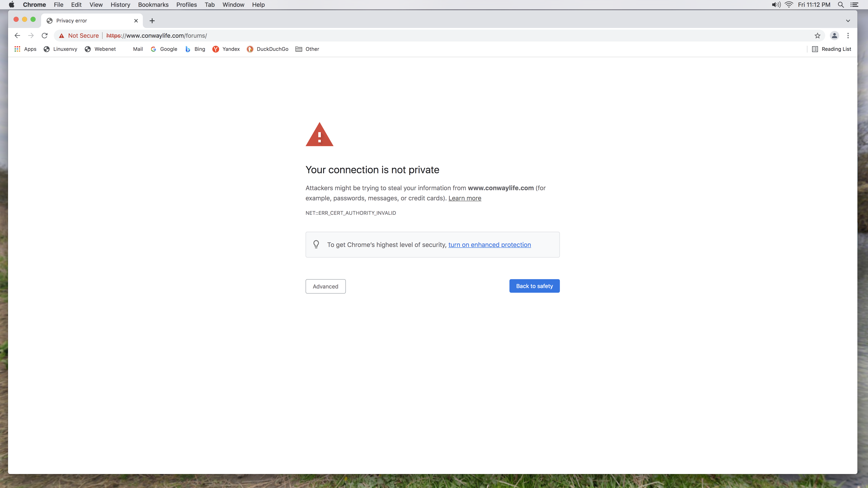Open the Bookmarks menu

(153, 5)
